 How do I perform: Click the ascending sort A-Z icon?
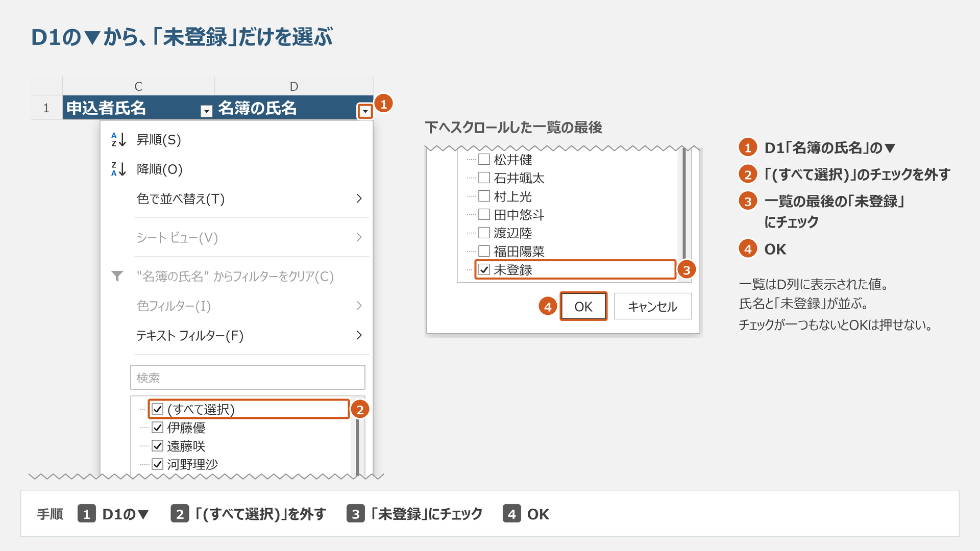point(118,140)
